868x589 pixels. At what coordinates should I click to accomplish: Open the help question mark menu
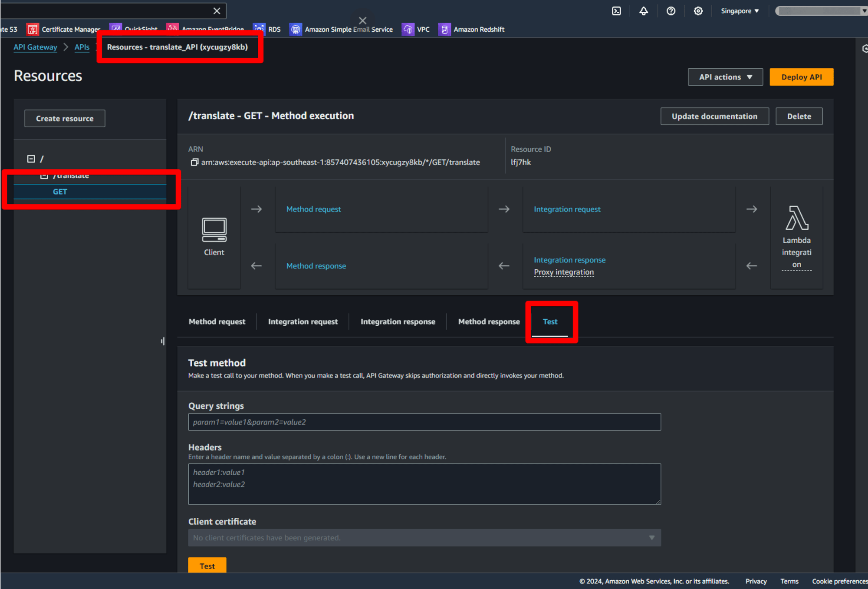(671, 11)
